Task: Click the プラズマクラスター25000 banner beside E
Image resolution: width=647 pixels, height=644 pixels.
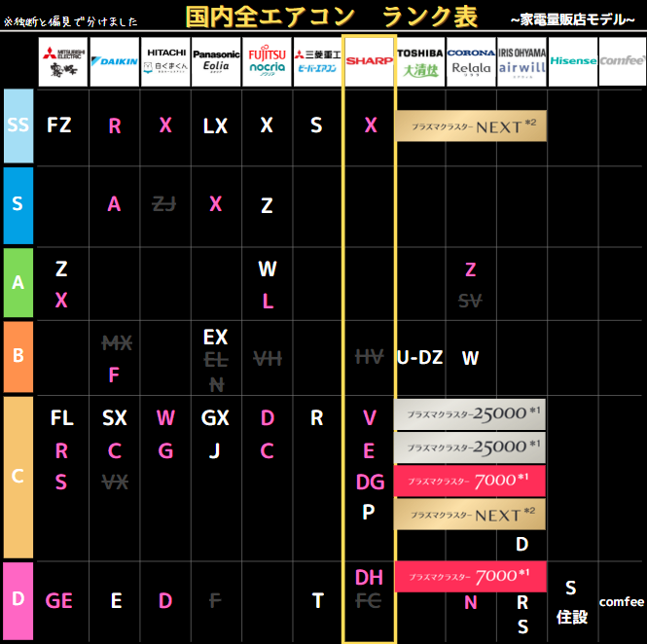Action: click(470, 447)
